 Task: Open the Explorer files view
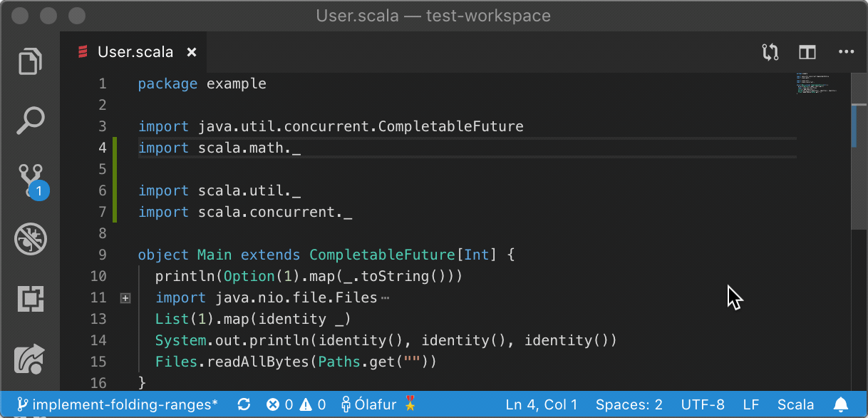[31, 61]
